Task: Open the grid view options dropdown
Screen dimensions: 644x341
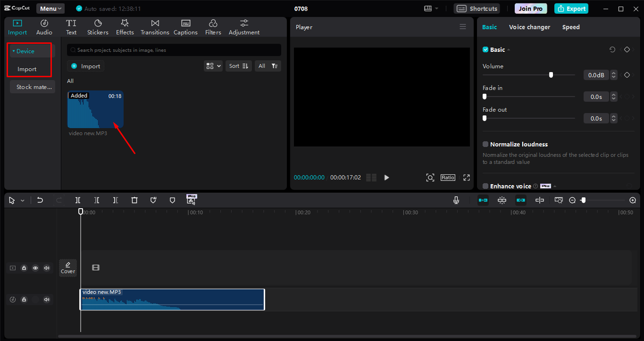Action: click(213, 66)
